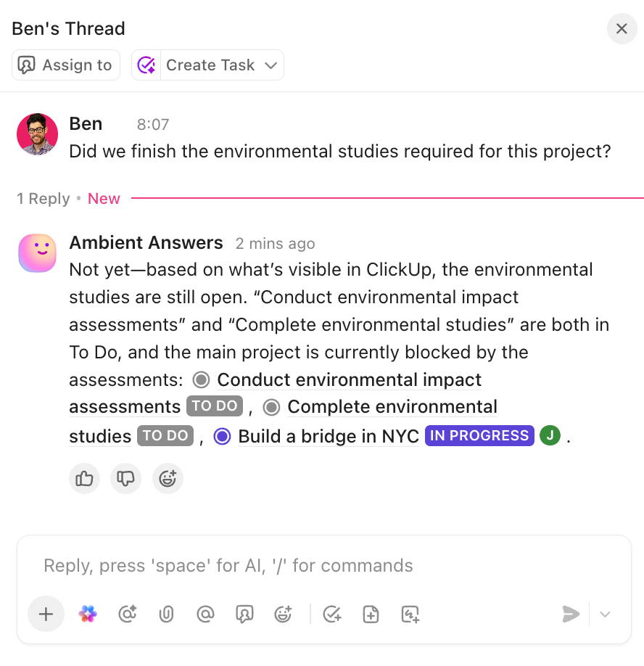Expand the Create Task dropdown arrow
The height and width of the screenshot is (666, 644).
[271, 65]
